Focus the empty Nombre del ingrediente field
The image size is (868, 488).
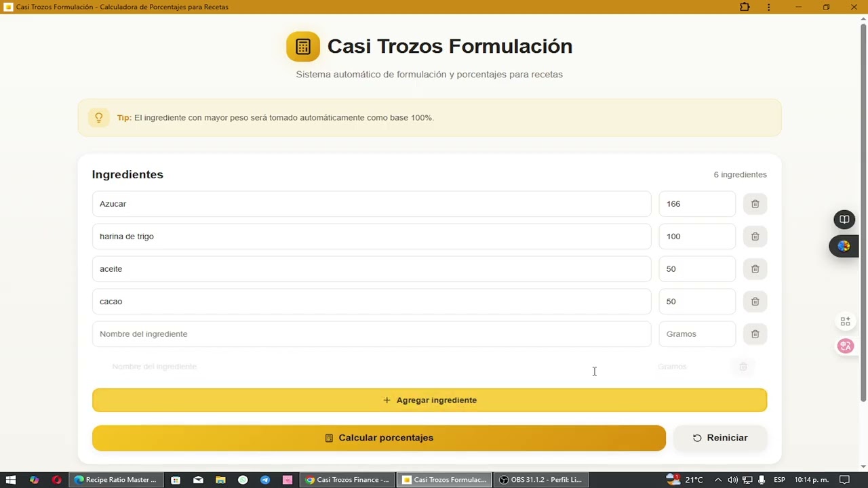click(x=372, y=334)
